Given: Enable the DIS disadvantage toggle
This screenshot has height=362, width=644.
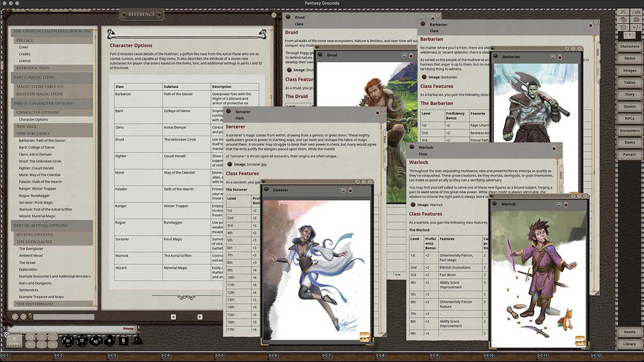Looking at the screenshot, I should tap(30, 344).
